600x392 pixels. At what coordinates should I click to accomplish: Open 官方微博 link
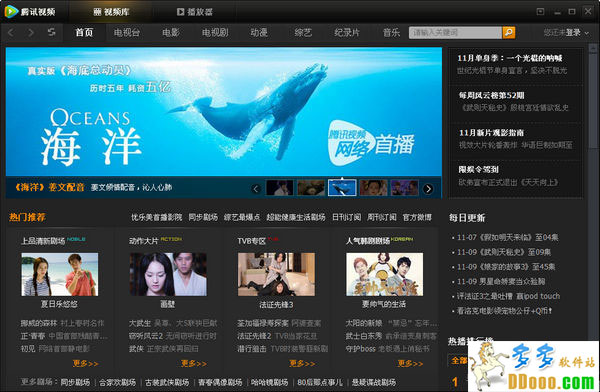point(417,217)
